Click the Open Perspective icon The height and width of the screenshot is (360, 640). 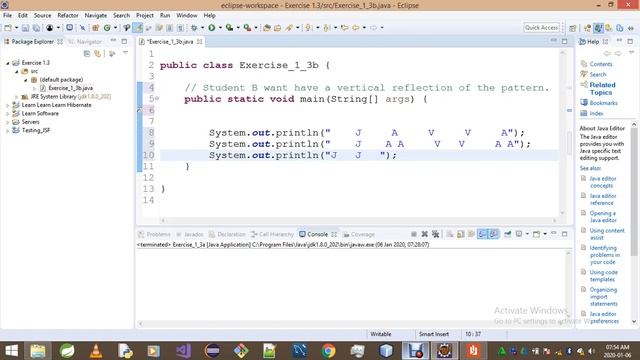(x=573, y=28)
